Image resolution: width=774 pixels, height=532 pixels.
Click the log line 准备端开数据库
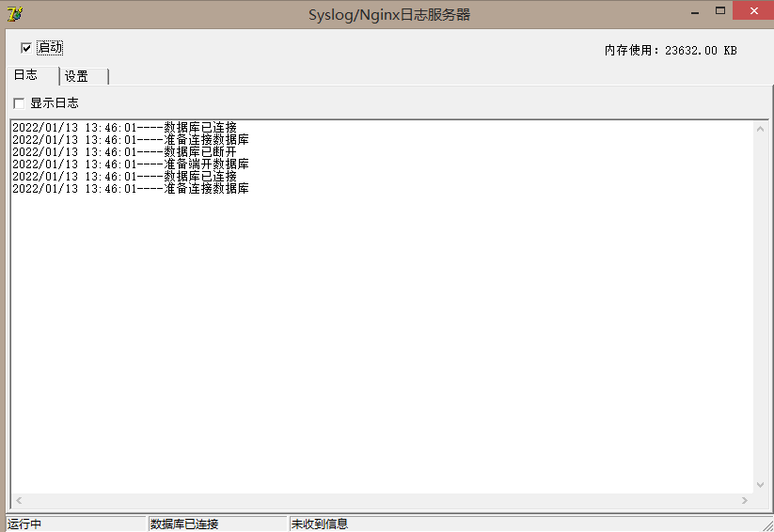tap(131, 164)
